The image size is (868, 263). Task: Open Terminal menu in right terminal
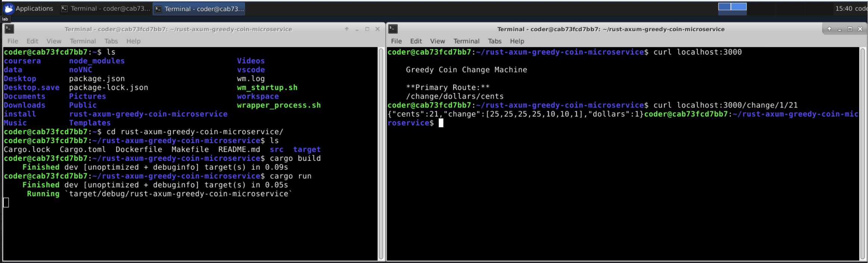coord(466,41)
